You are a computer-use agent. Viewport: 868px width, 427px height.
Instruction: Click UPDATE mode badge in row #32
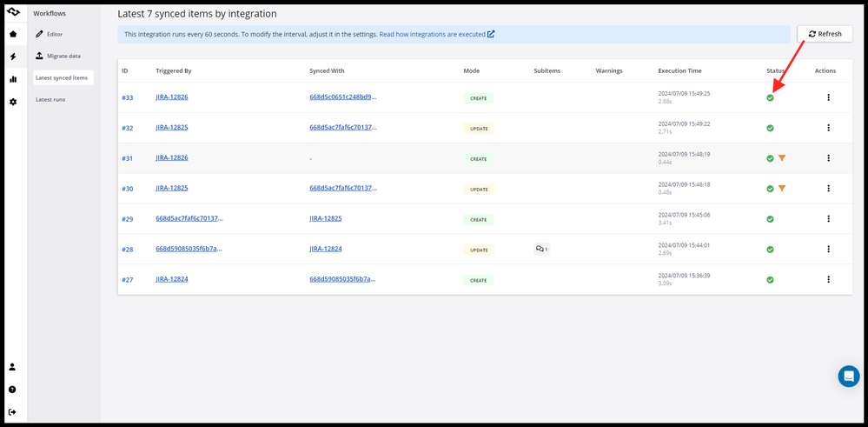[x=479, y=129]
